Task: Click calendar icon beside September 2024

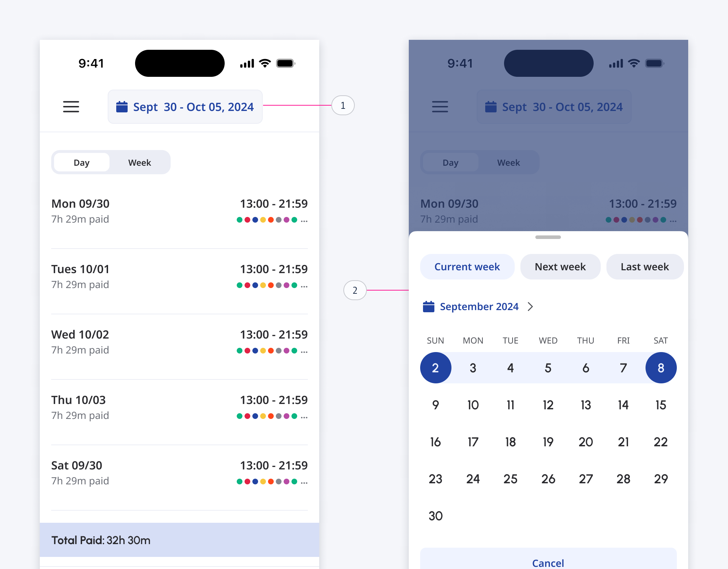Action: click(428, 307)
